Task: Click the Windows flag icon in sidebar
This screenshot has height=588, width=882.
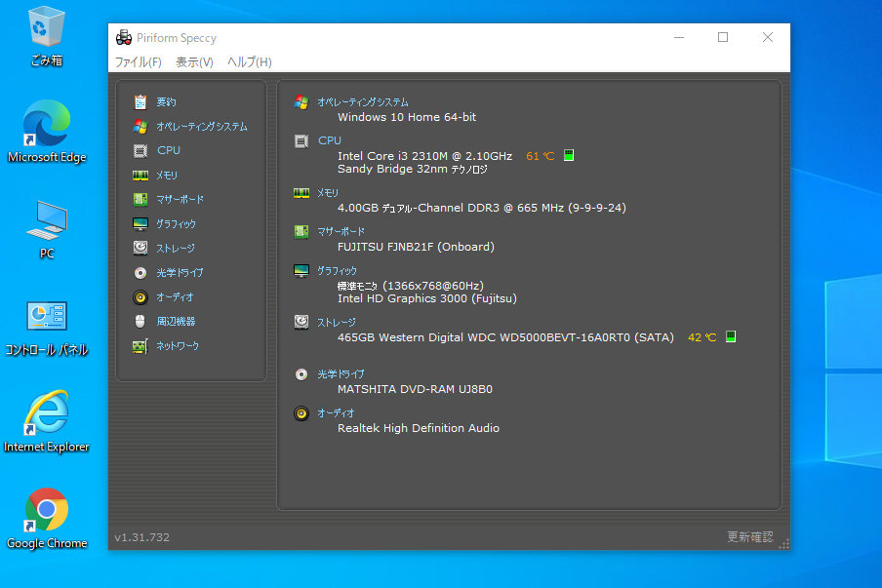Action: 140,127
